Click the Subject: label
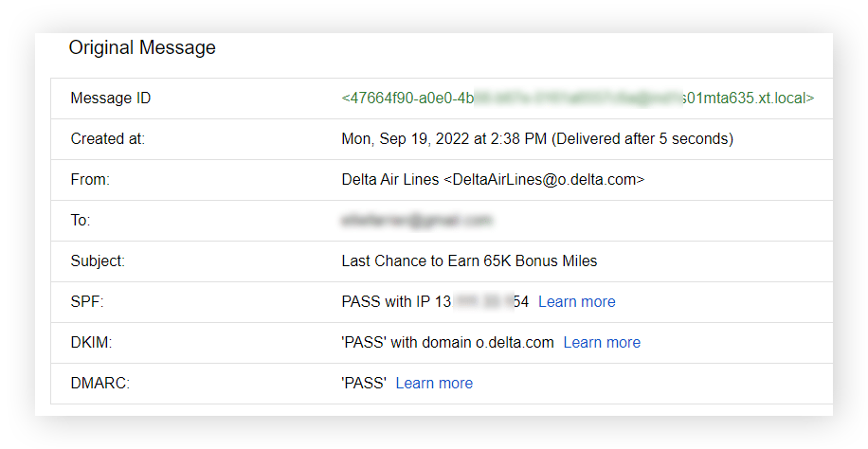Viewport: 868px width, 449px height. pyautogui.click(x=98, y=260)
